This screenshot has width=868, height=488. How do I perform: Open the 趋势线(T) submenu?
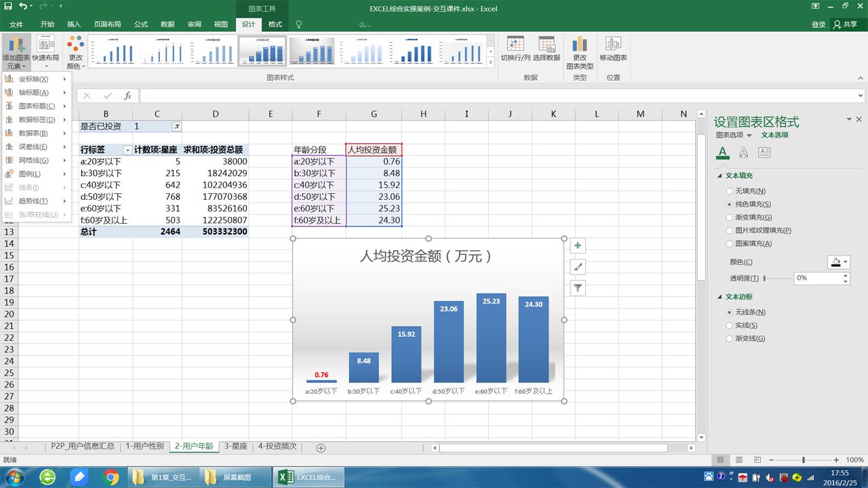[37, 201]
